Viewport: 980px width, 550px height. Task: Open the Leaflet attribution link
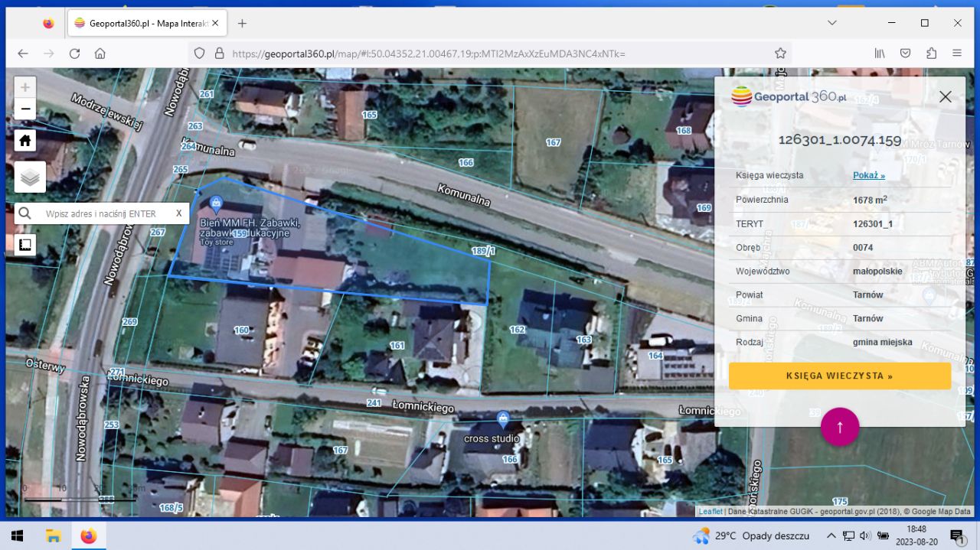pos(710,511)
